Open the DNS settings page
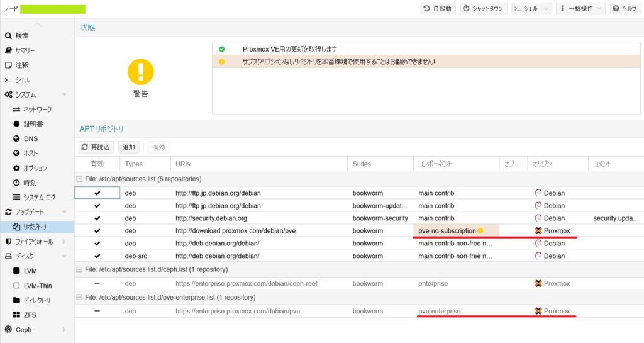This screenshot has height=343, width=644. pos(30,138)
